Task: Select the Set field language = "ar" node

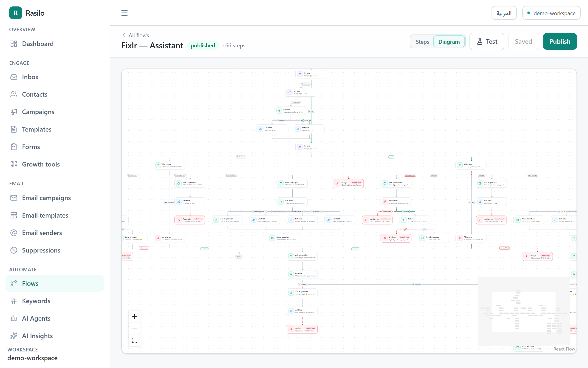Action: point(309,129)
